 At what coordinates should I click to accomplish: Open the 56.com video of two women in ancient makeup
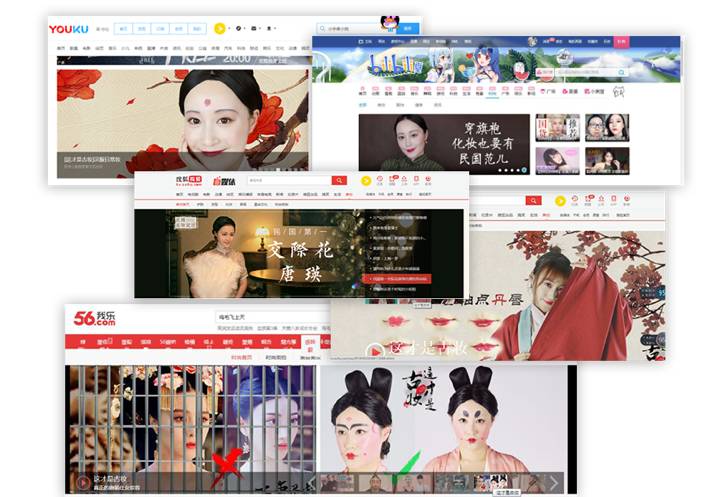pos(442,419)
